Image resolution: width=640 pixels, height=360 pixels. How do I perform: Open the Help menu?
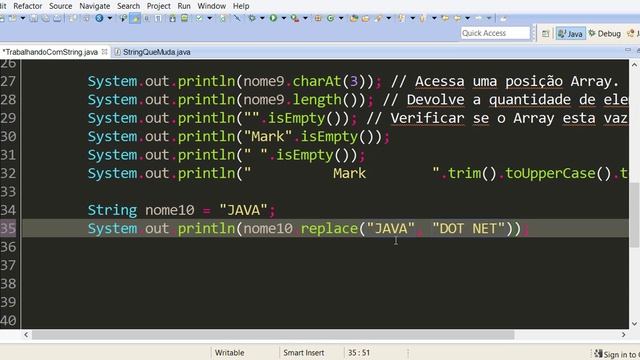pos(241,6)
